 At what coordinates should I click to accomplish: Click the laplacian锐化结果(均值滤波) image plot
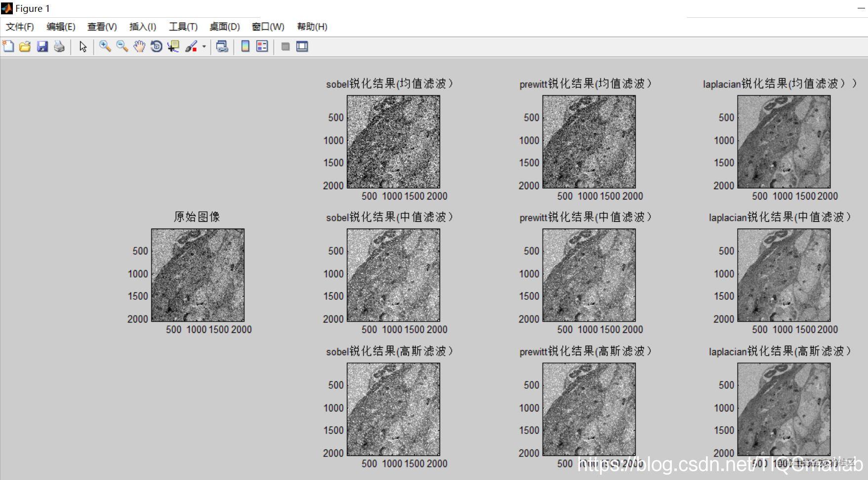point(784,142)
